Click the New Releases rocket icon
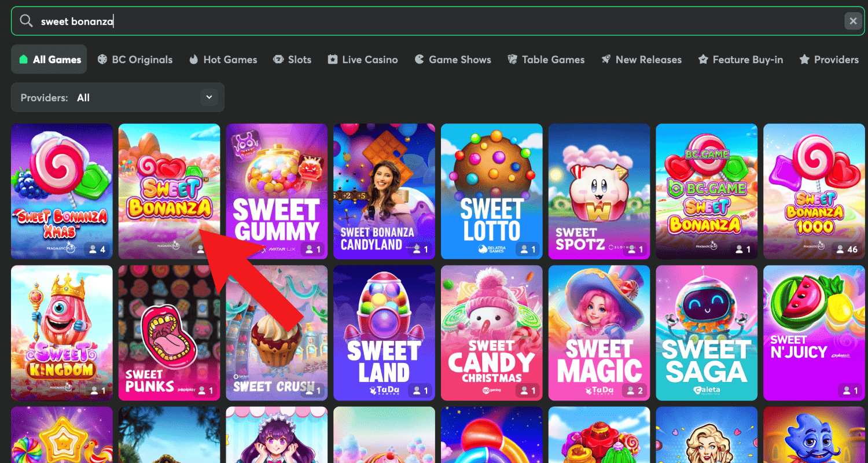868x463 pixels. [x=606, y=59]
